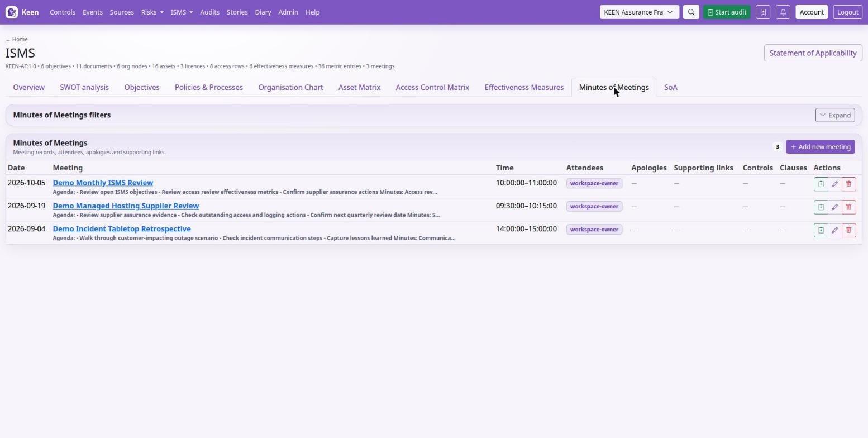Switch to the SoA tab

670,88
